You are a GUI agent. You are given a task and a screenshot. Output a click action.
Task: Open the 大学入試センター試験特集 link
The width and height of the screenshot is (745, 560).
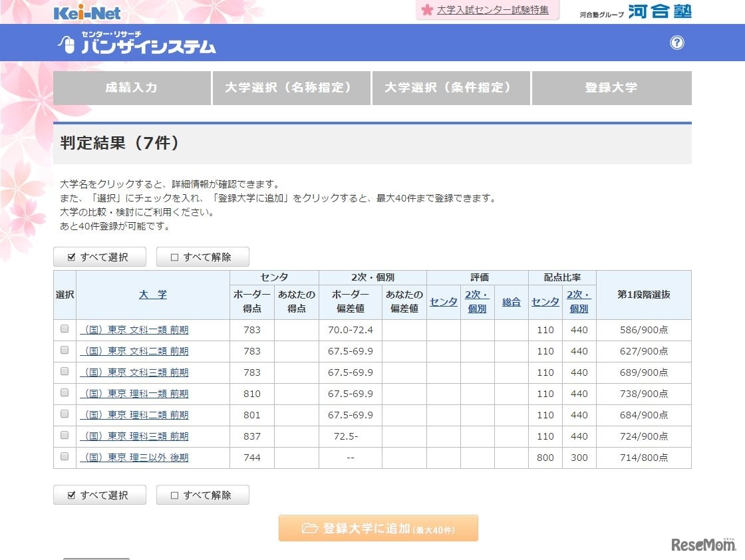(492, 9)
